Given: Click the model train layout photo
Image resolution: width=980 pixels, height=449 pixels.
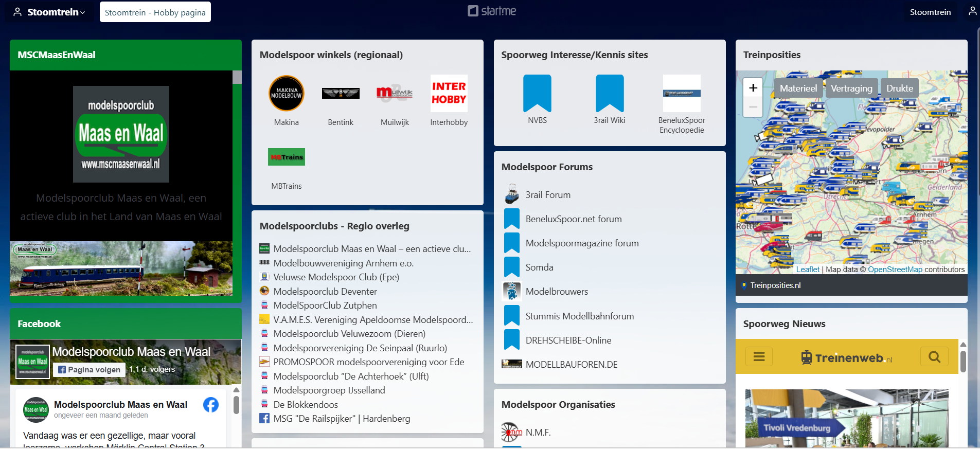Looking at the screenshot, I should click(x=121, y=268).
